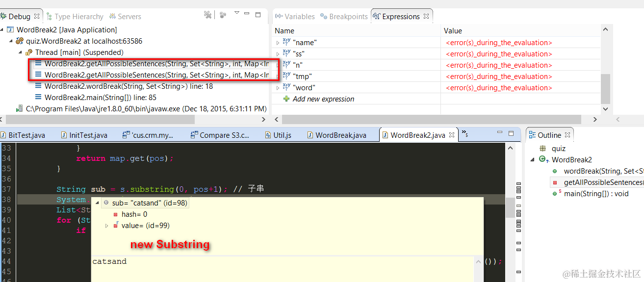Expand the "ss" watch expression
The height and width of the screenshot is (282, 644).
pos(278,54)
